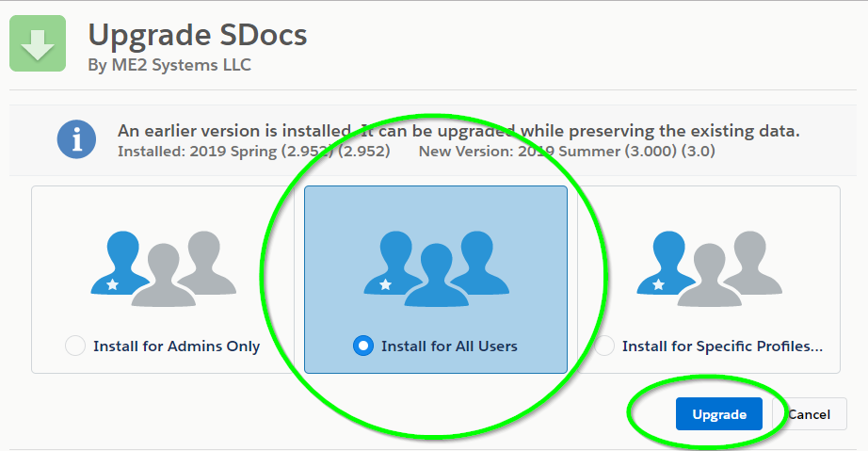Click the All Users people icon

point(436,268)
